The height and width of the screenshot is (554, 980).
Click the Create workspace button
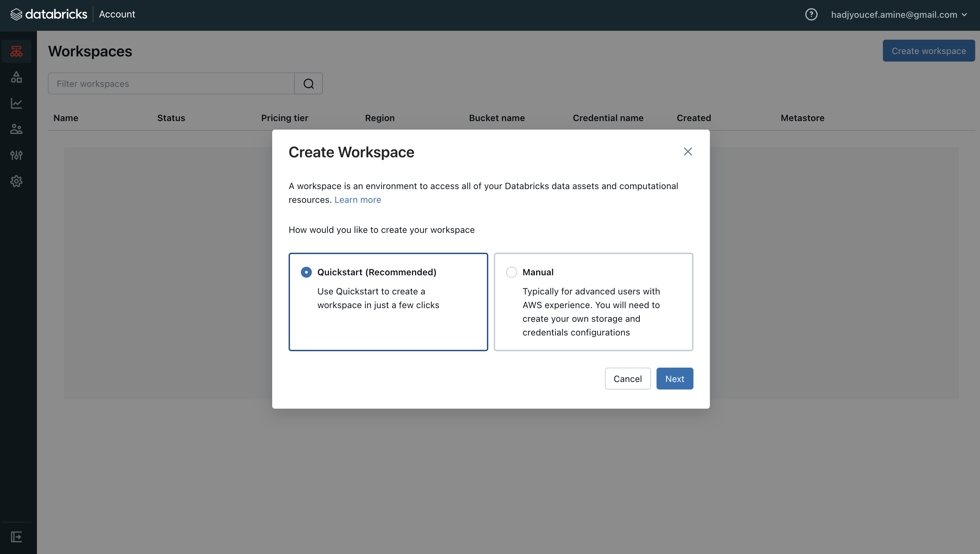point(929,51)
